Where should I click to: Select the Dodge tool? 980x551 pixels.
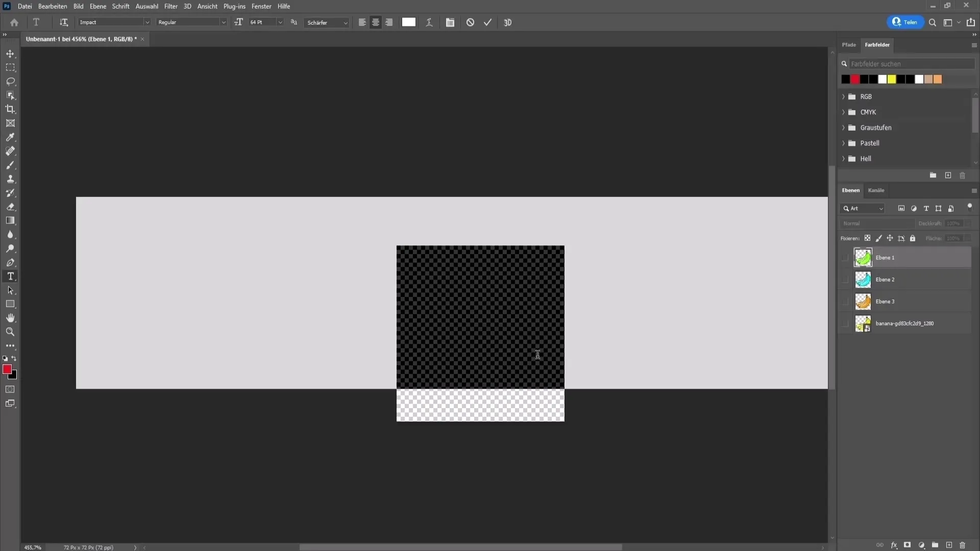coord(10,248)
